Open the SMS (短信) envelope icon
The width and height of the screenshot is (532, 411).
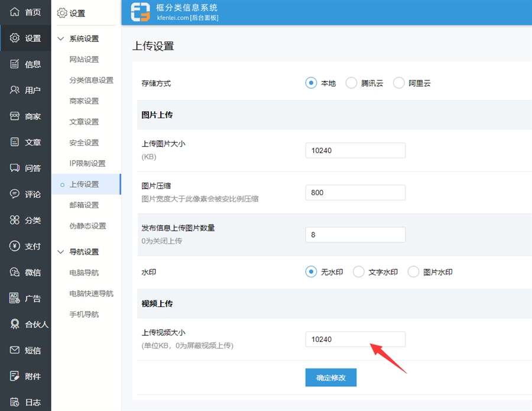(x=15, y=350)
